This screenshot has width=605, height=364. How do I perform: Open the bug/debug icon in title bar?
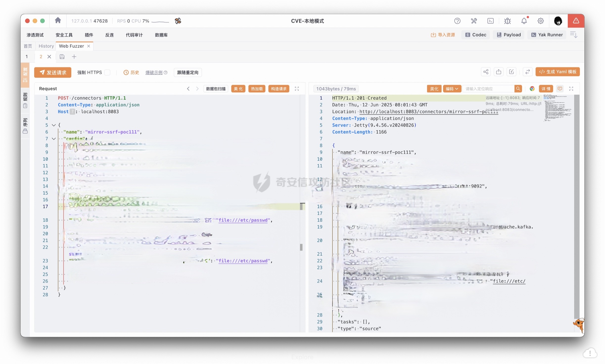pos(507,21)
